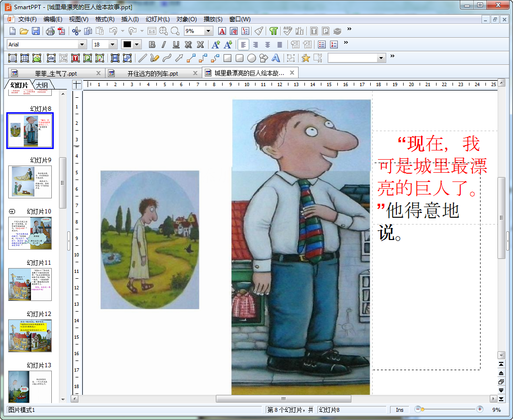This screenshot has width=513, height=420.
Task: Create a new document with toolbar icon
Action: 13,31
